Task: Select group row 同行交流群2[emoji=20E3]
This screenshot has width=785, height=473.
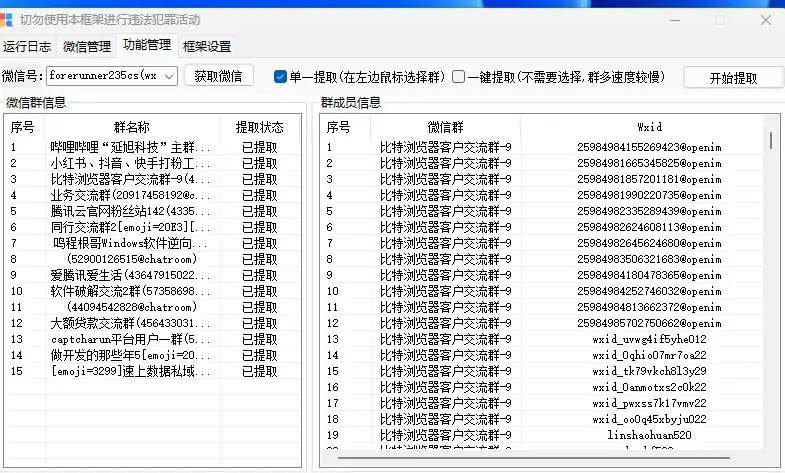Action: [x=153, y=227]
